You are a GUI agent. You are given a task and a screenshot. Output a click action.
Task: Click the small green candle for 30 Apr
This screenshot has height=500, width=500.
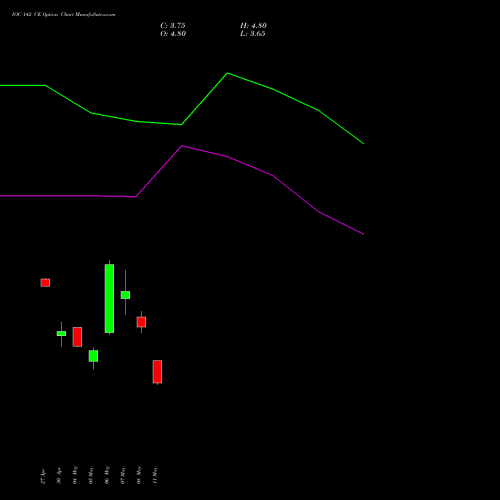pyautogui.click(x=61, y=333)
